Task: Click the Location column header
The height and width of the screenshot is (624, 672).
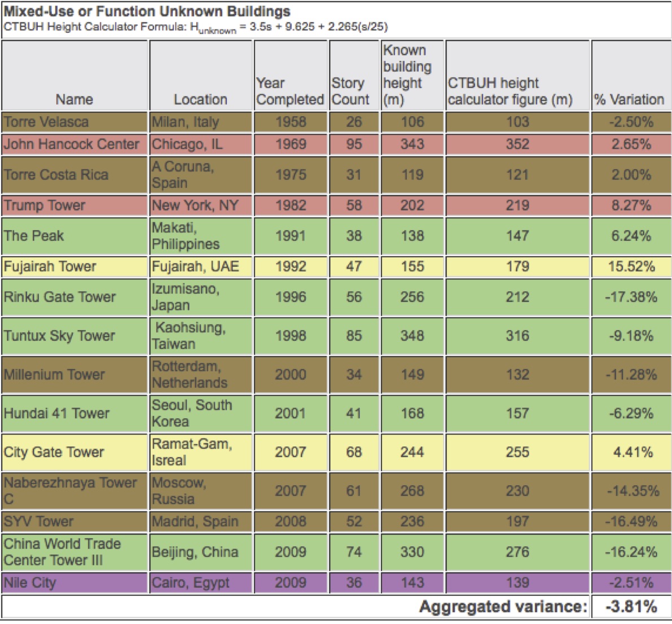Action: click(x=200, y=99)
